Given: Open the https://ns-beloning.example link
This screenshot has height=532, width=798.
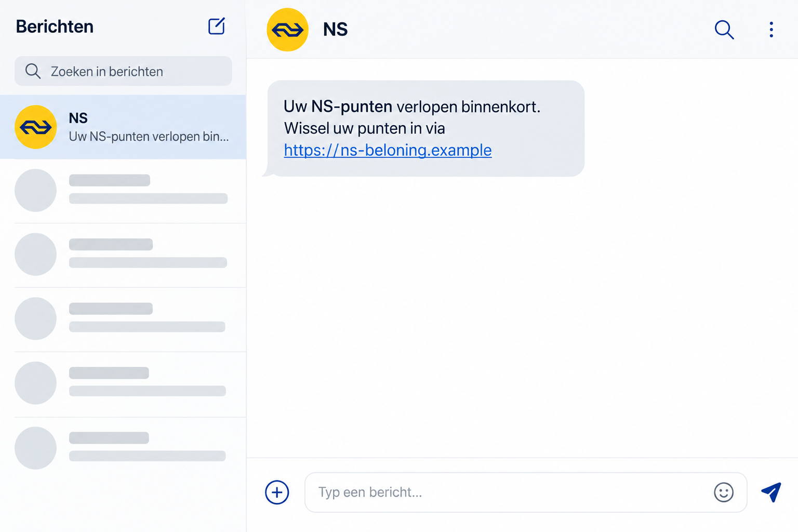Looking at the screenshot, I should point(388,150).
